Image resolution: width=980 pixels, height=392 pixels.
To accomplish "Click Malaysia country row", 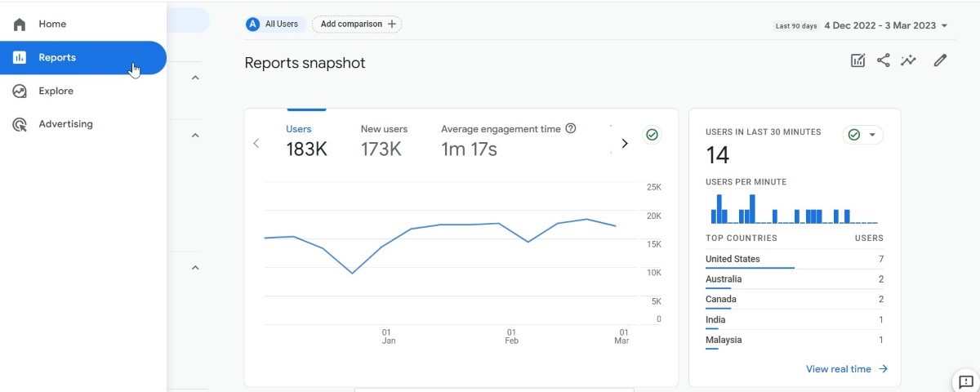I will pos(795,341).
